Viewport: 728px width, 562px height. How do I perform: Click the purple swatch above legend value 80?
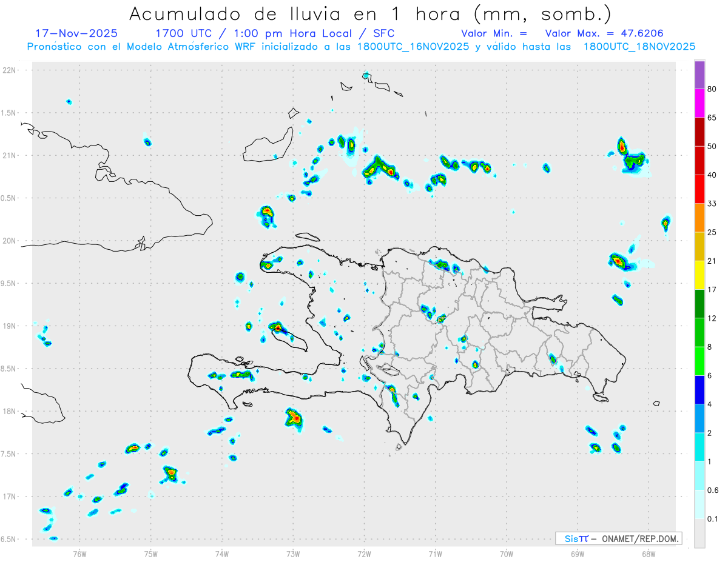[x=699, y=75]
